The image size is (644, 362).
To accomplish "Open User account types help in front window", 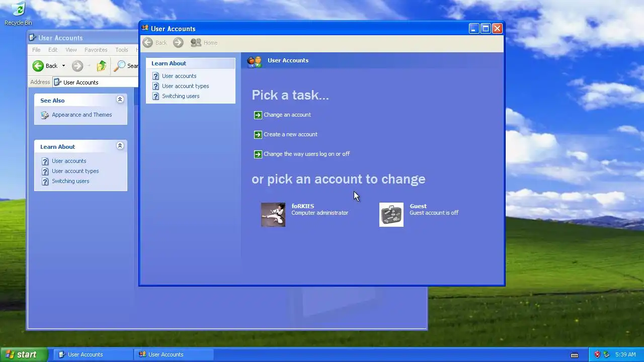I will (185, 86).
